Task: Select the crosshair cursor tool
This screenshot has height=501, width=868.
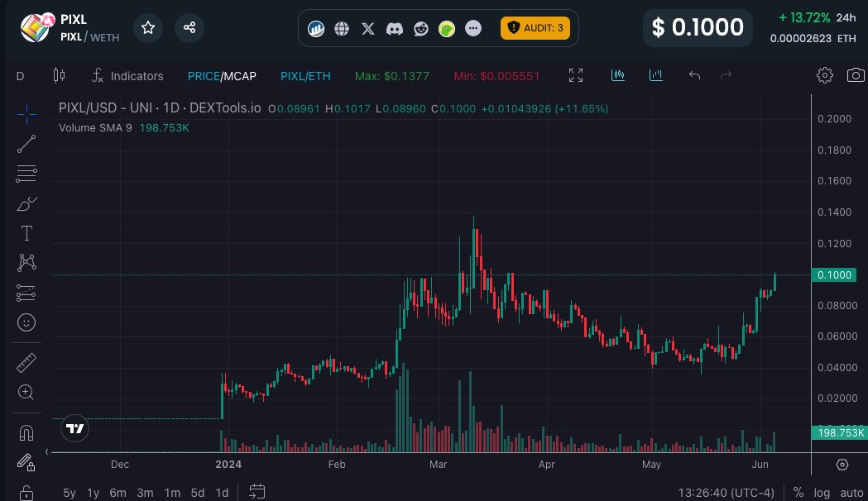Action: coord(26,114)
